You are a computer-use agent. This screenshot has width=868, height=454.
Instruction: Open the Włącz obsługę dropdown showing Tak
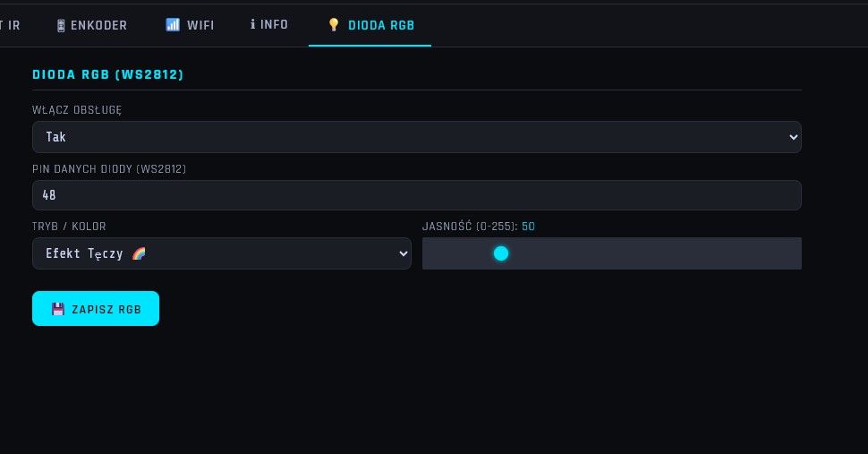pos(417,137)
